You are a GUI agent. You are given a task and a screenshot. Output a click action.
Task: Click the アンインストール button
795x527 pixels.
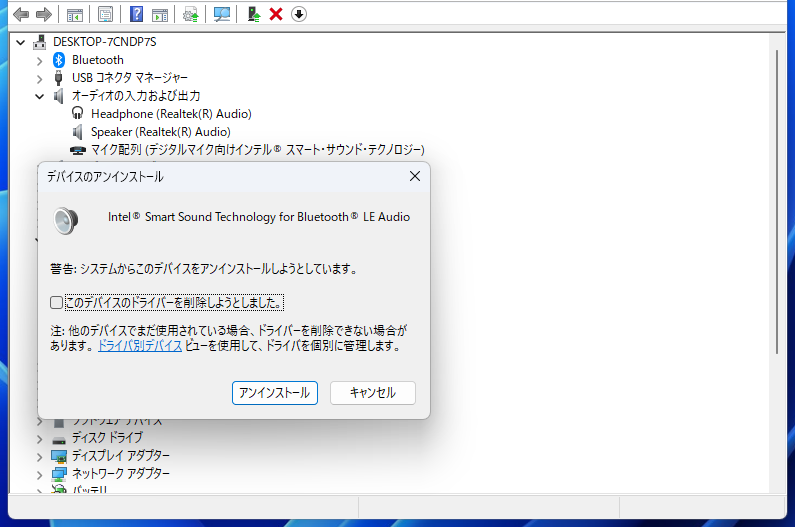tap(275, 393)
